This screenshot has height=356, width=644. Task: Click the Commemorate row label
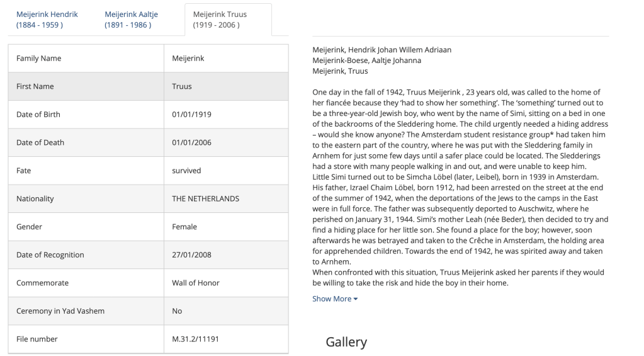[42, 283]
